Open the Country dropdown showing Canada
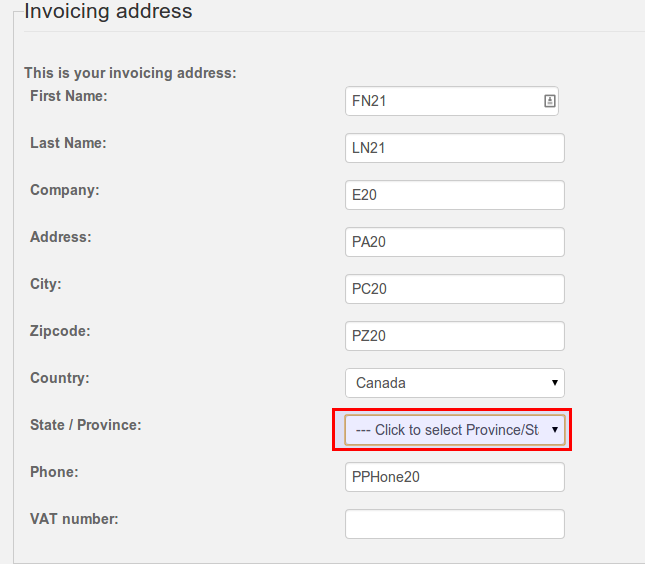Screen dimensions: 645x564 455,383
